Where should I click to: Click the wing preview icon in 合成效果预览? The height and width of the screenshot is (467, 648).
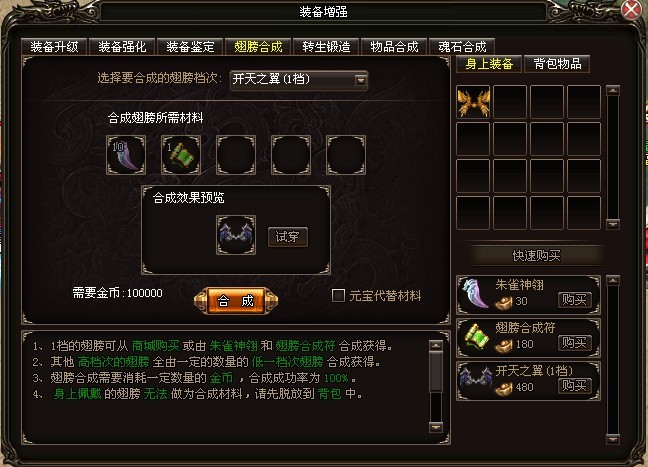[x=236, y=235]
